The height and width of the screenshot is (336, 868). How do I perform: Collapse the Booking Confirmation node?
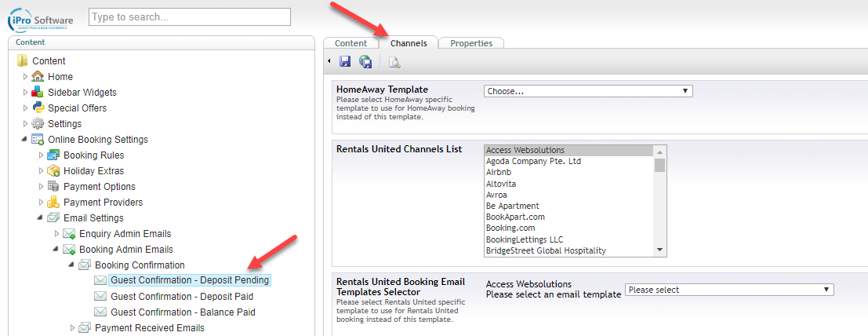[x=71, y=265]
